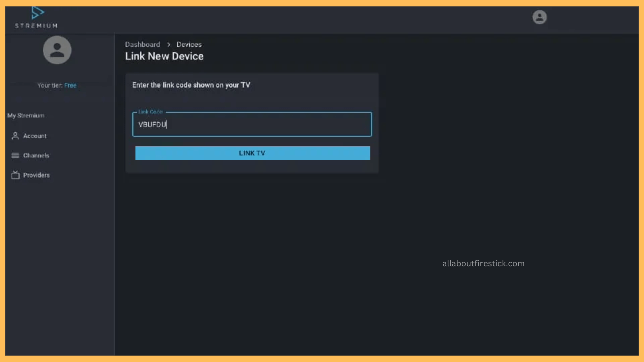This screenshot has height=362, width=644.
Task: Click the STREMIUM wordmark under the logo
Action: (x=36, y=26)
